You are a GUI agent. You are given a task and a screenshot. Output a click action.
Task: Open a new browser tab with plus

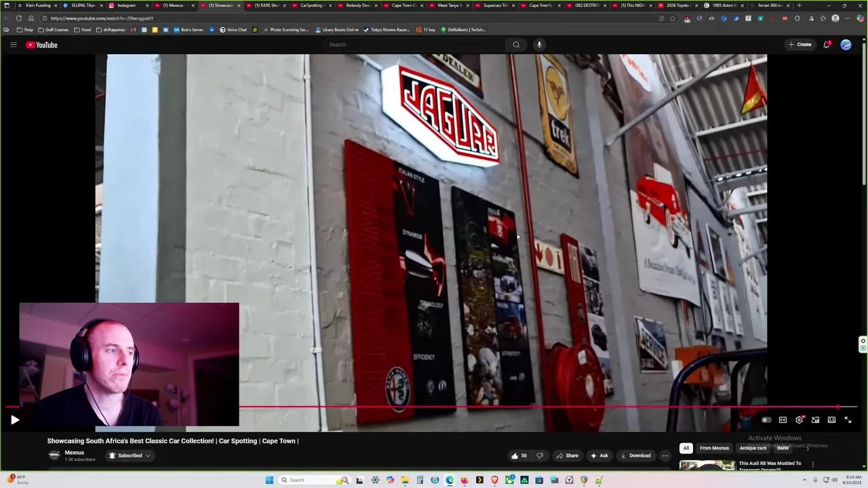(x=800, y=5)
